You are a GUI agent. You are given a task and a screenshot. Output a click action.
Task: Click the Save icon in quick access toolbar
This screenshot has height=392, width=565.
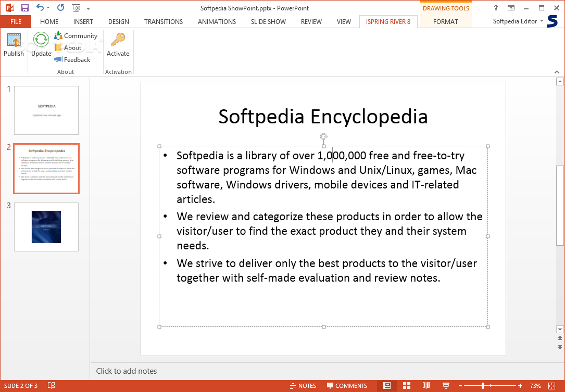point(25,8)
